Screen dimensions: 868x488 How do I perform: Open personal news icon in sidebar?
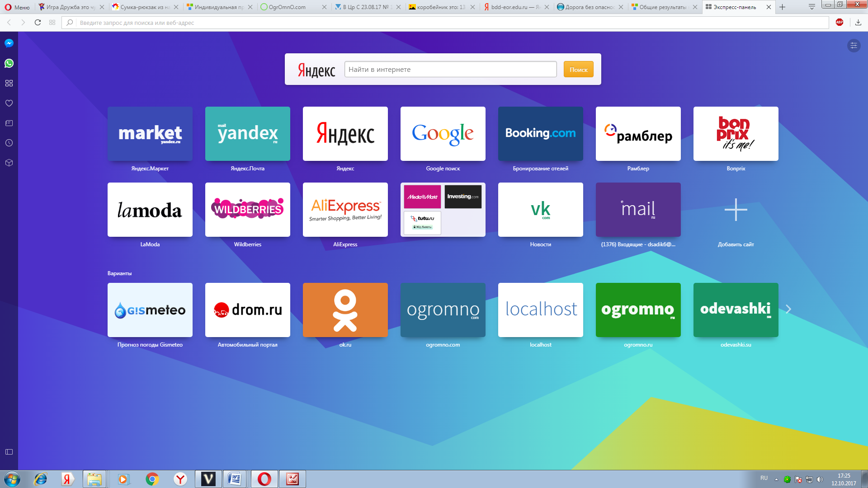coord(9,123)
